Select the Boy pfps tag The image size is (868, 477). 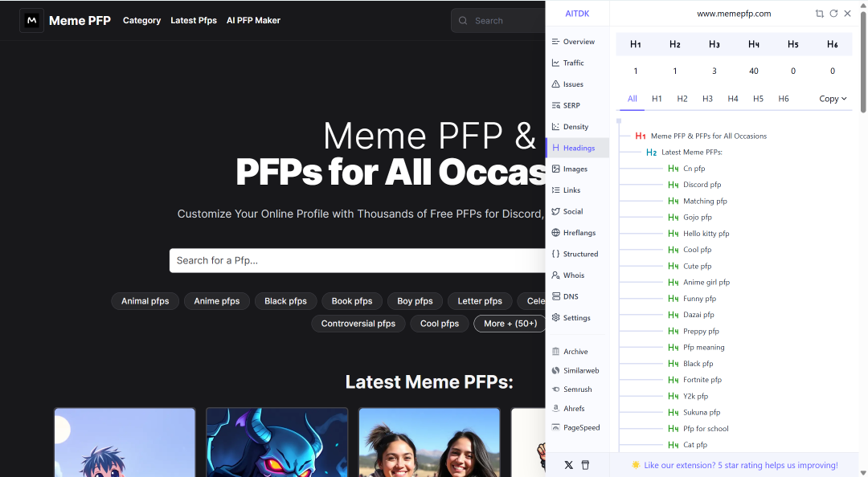416,301
